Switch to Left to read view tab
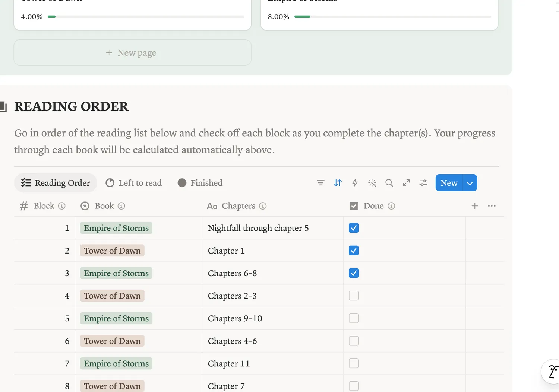Screen dimensions: 559x392 (x=133, y=183)
